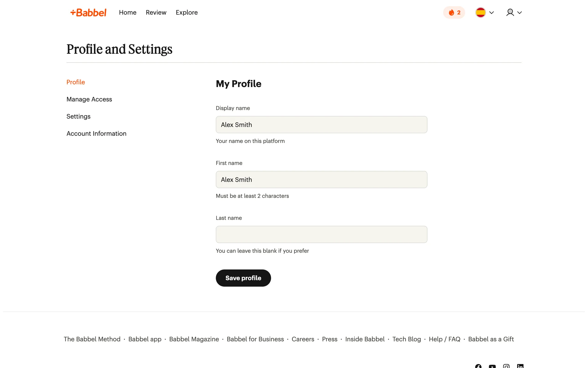
Task: Open Babbel's YouTube channel icon
Action: (x=492, y=366)
